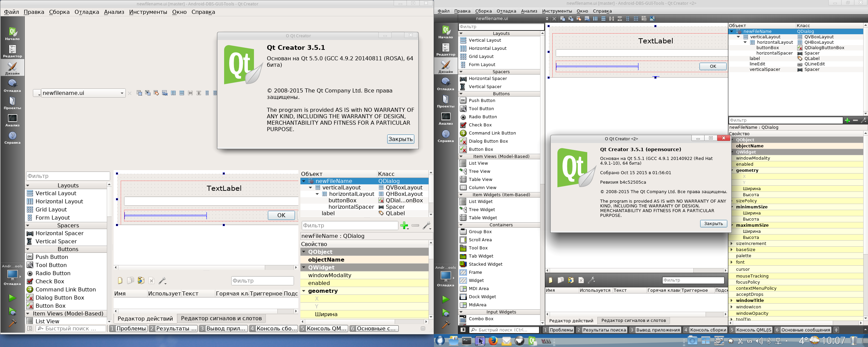Apply Lay Out Horizontally in Qt Creator <2> toolbar
Viewport: 868px width, 347px height.
595,19
